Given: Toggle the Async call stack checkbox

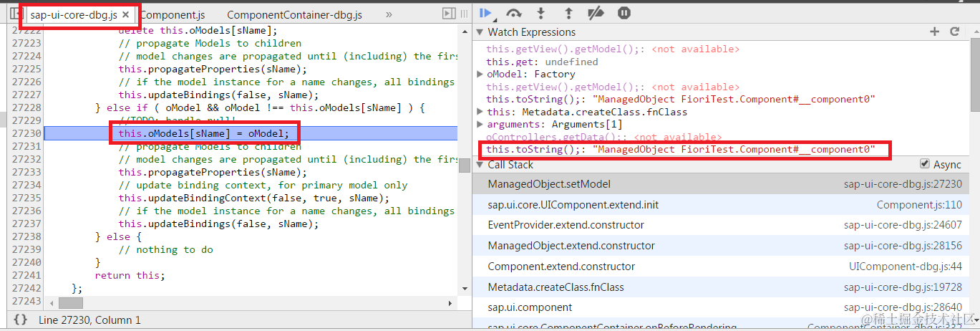Looking at the screenshot, I should (x=926, y=164).
